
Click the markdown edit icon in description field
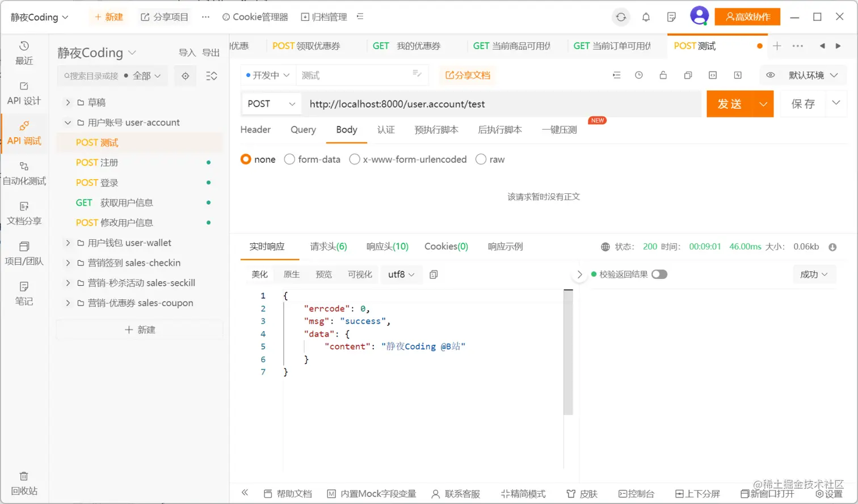pyautogui.click(x=417, y=73)
